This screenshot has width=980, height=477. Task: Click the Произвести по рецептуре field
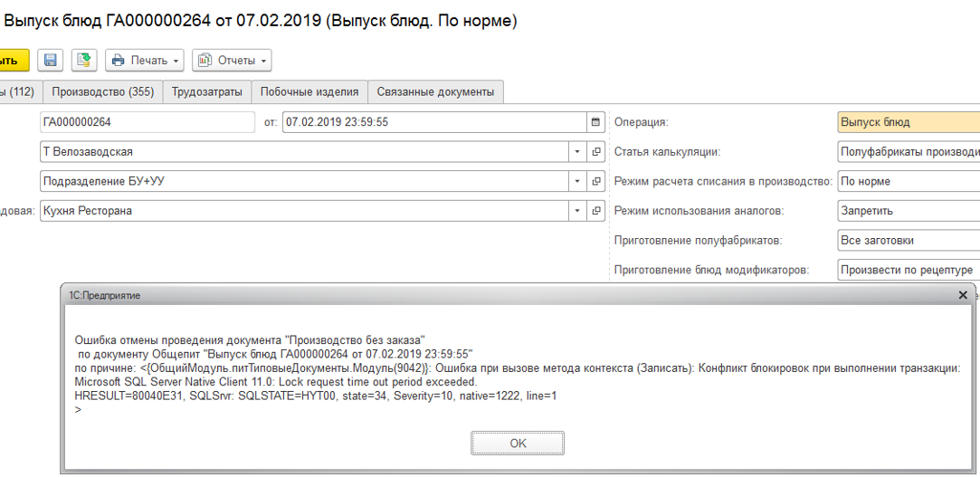[x=909, y=270]
